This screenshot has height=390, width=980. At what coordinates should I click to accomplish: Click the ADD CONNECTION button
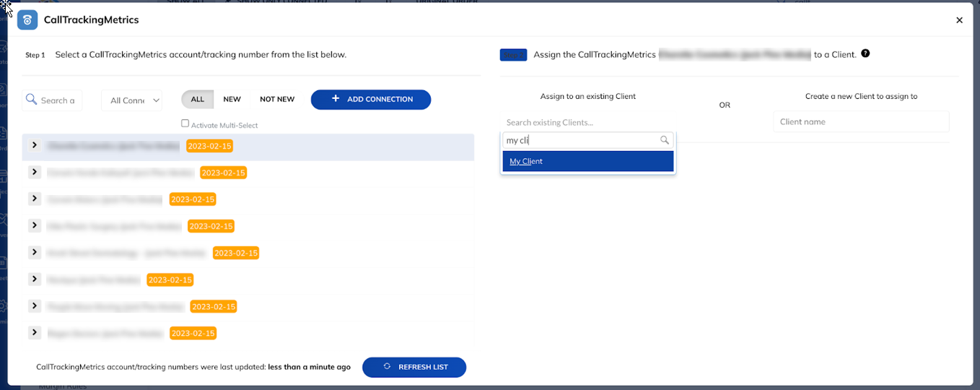[x=371, y=99]
